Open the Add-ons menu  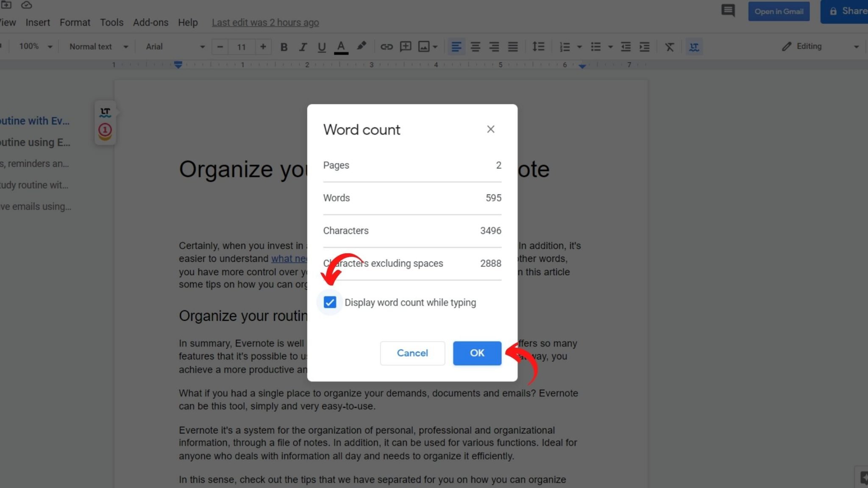pyautogui.click(x=150, y=22)
